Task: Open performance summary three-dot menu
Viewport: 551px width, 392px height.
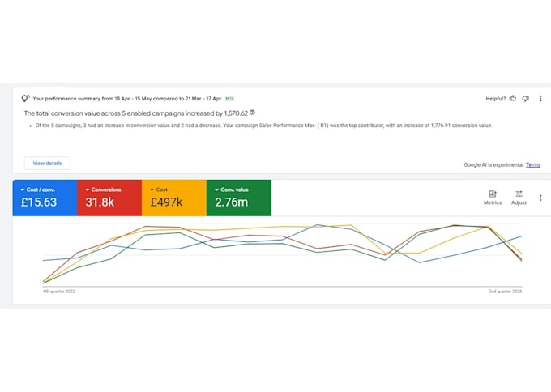Action: click(540, 99)
